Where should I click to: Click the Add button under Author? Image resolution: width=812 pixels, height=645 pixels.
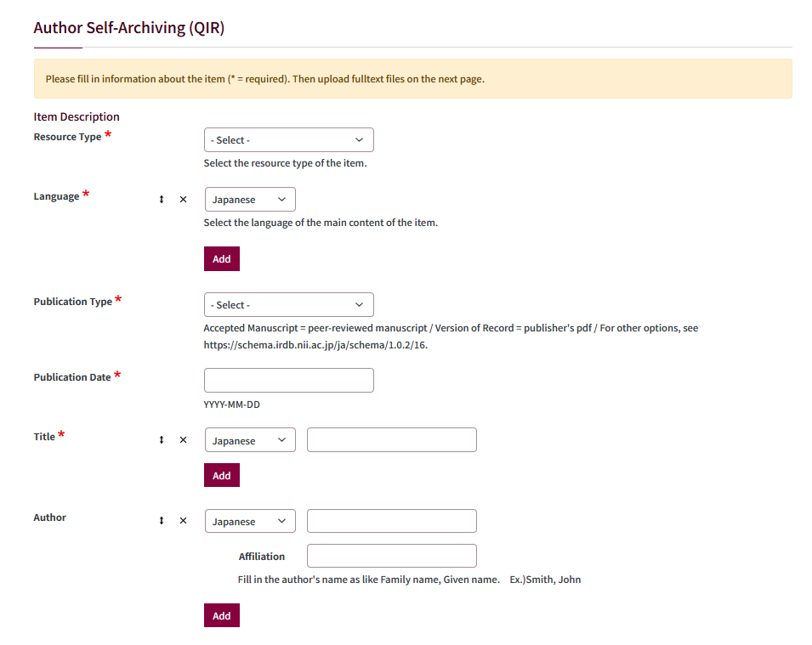222,615
